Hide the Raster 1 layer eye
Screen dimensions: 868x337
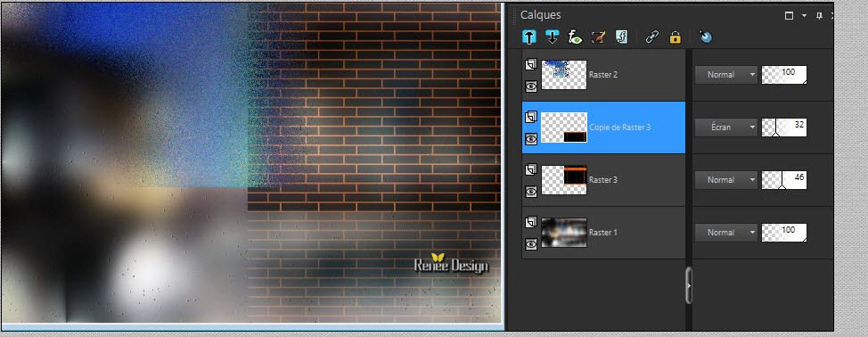click(x=531, y=244)
